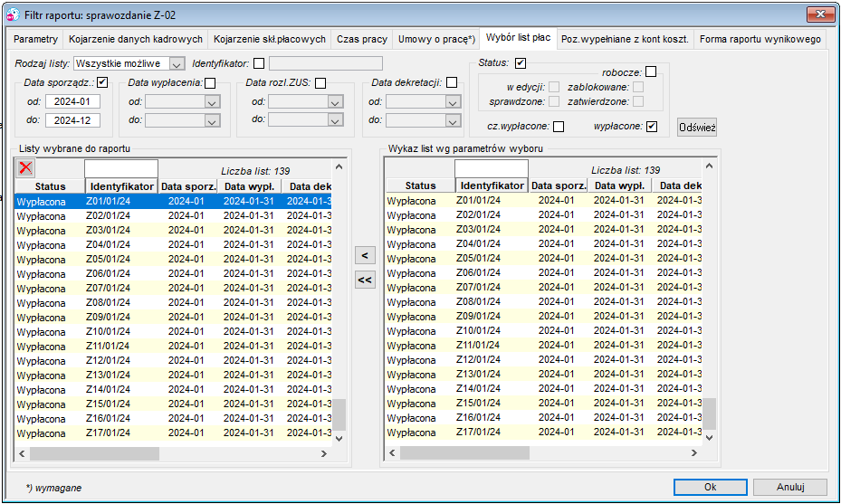841x504 pixels.
Task: Toggle the Status checkbox
Action: (x=521, y=63)
